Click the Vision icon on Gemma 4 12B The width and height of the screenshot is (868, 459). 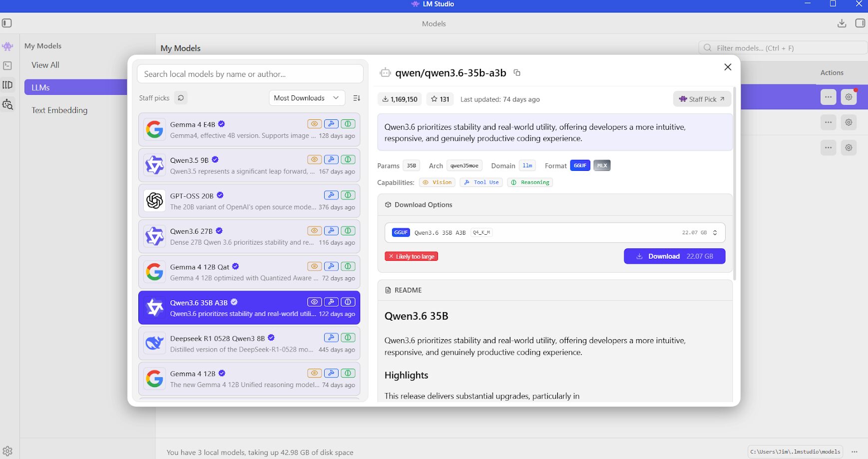[x=314, y=373]
